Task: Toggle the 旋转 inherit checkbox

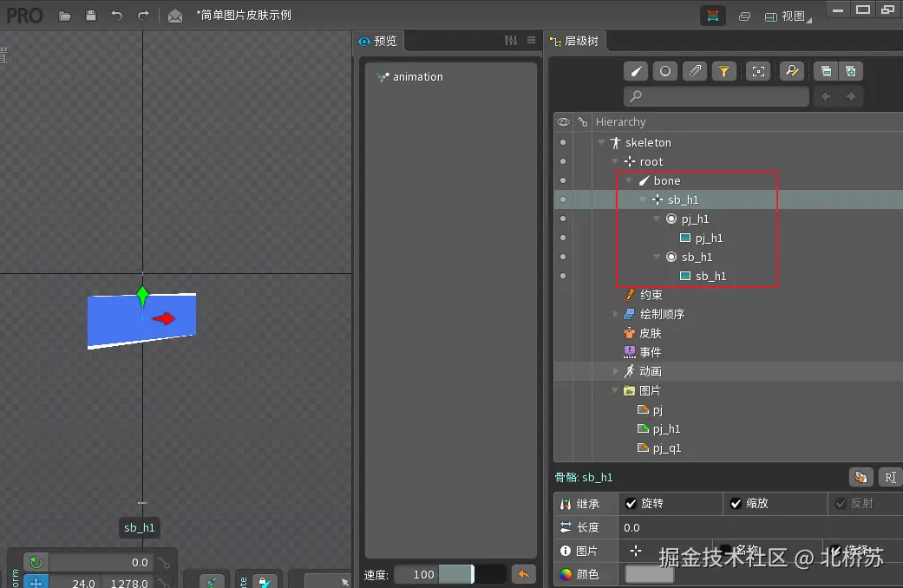Action: tap(631, 504)
